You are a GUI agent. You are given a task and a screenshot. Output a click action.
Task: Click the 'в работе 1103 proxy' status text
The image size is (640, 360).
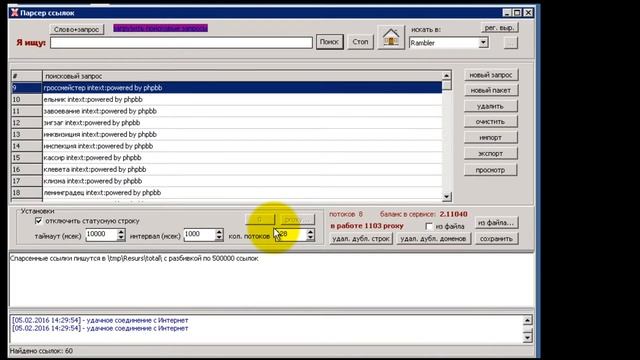(x=367, y=226)
